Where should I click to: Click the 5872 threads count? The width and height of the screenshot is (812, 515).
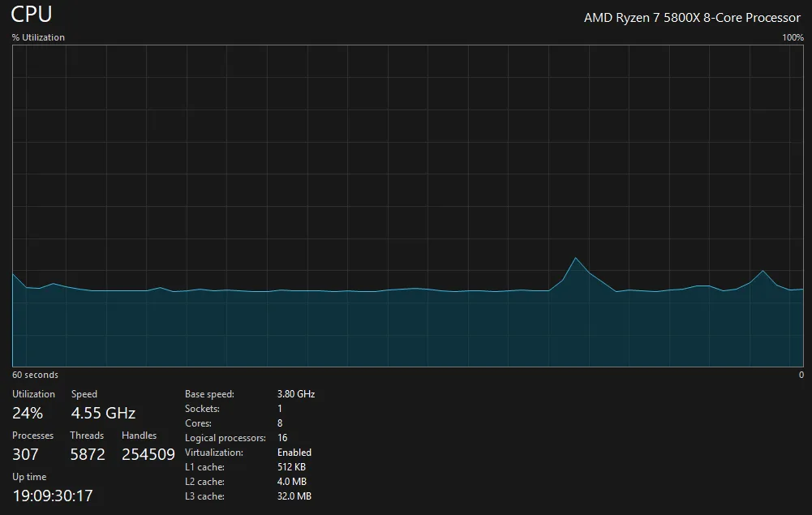[x=88, y=454]
